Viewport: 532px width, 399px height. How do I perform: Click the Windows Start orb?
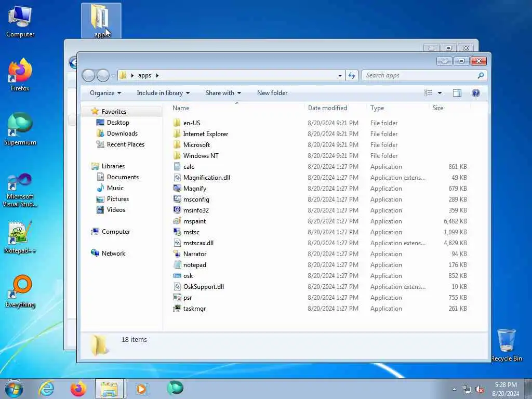click(14, 389)
